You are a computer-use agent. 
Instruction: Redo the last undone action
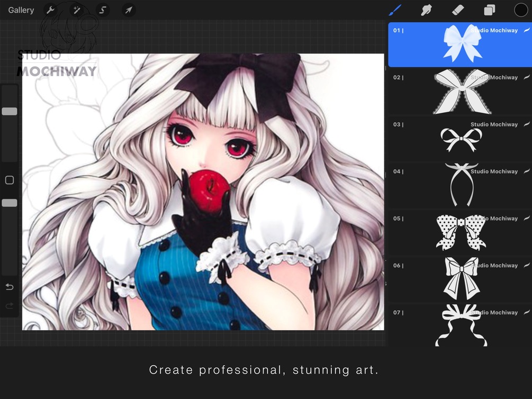(10, 306)
